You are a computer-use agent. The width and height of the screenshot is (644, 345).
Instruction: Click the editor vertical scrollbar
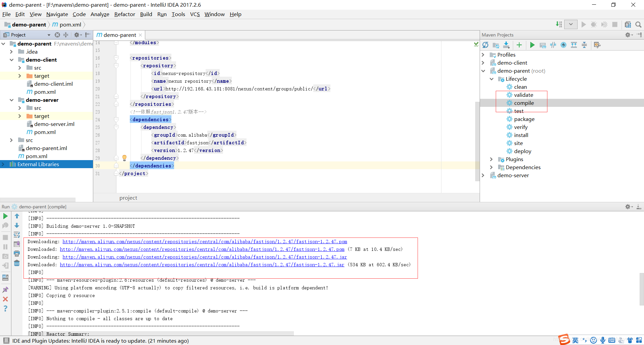(x=477, y=141)
